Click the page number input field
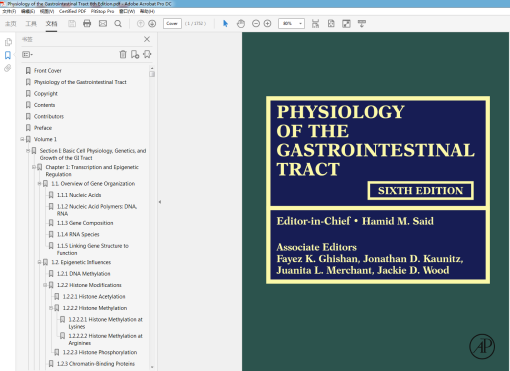 point(172,24)
